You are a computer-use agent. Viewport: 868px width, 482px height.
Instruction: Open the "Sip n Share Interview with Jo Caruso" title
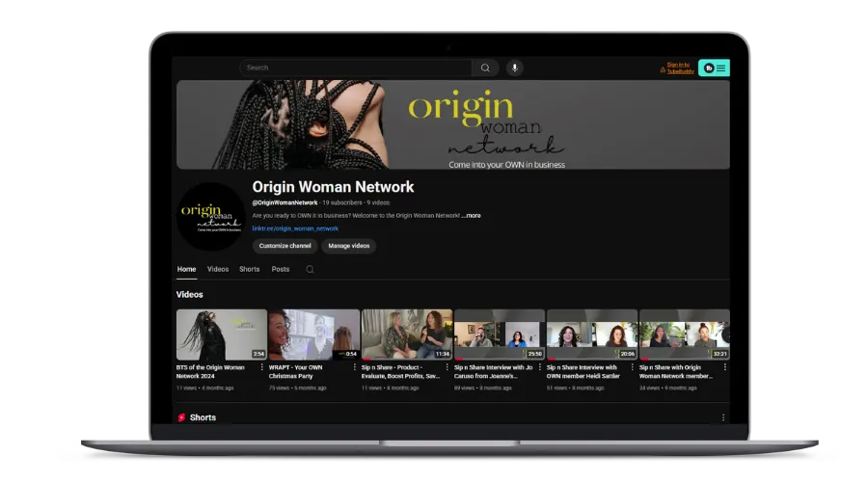[493, 372]
